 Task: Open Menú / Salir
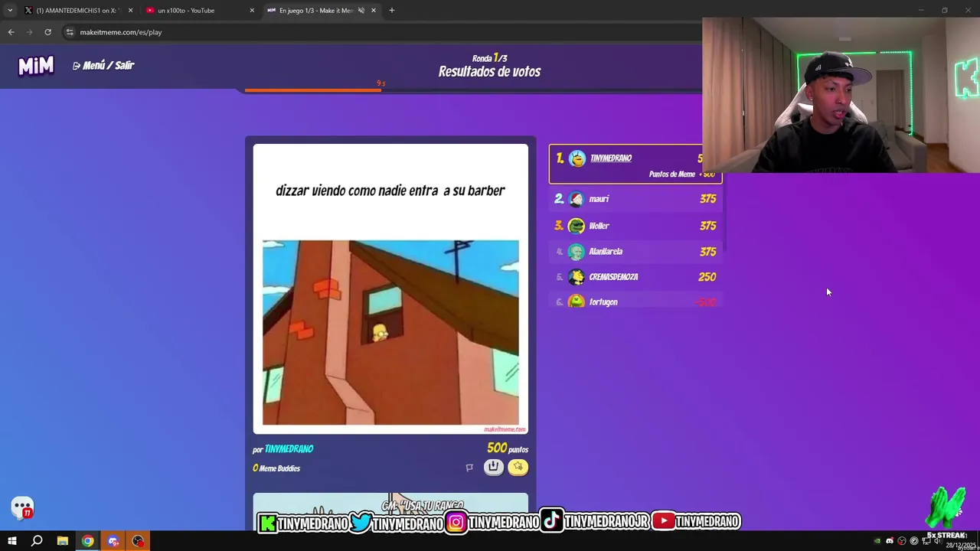[103, 66]
